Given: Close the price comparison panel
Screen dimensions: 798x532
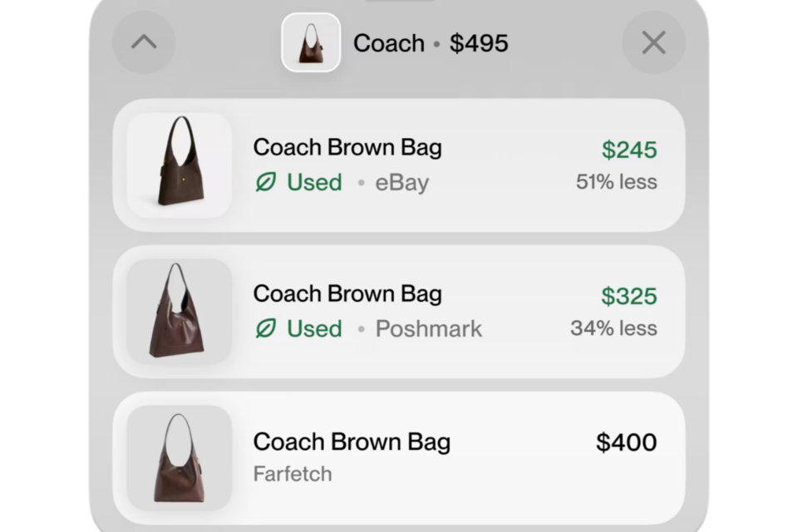Looking at the screenshot, I should point(653,42).
